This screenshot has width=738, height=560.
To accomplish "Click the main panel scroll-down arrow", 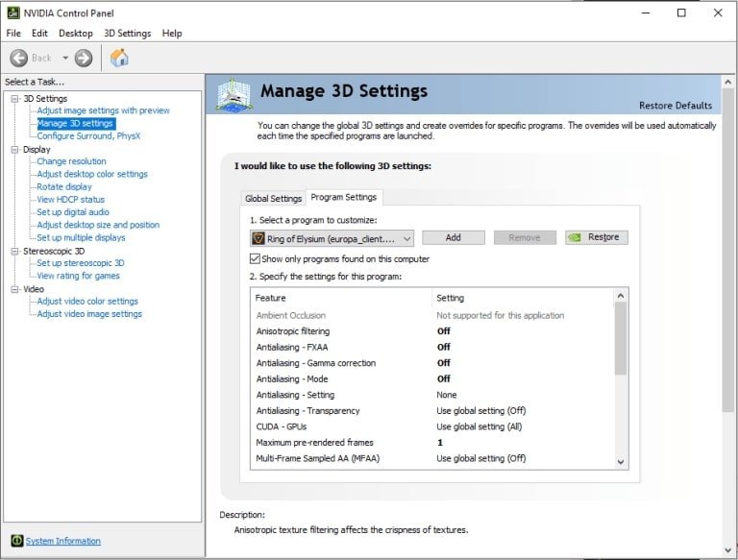I will pyautogui.click(x=727, y=549).
